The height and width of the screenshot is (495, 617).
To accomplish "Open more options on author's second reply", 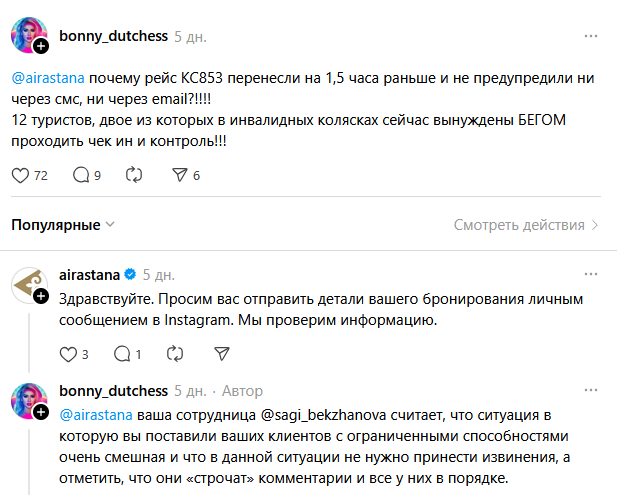I will [590, 390].
